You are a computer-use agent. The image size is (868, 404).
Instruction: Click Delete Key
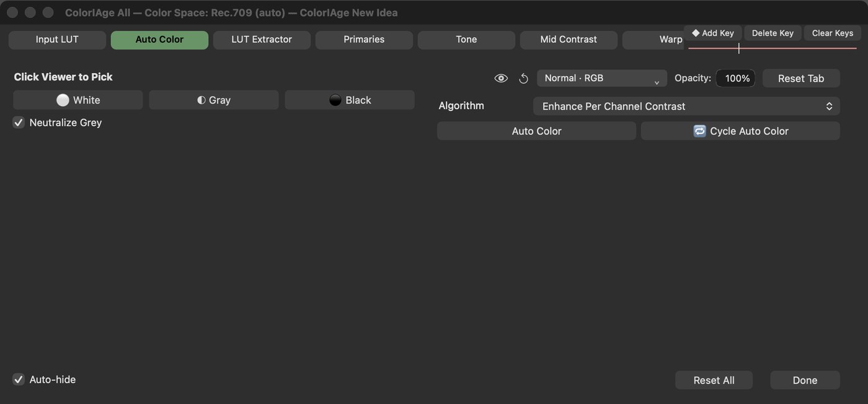pos(773,33)
